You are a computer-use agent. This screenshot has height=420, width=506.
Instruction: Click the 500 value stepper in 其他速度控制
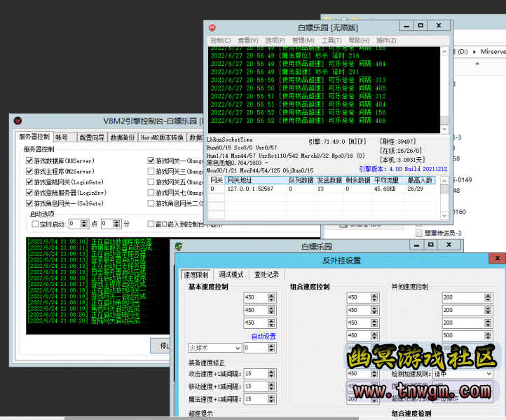tap(488, 335)
